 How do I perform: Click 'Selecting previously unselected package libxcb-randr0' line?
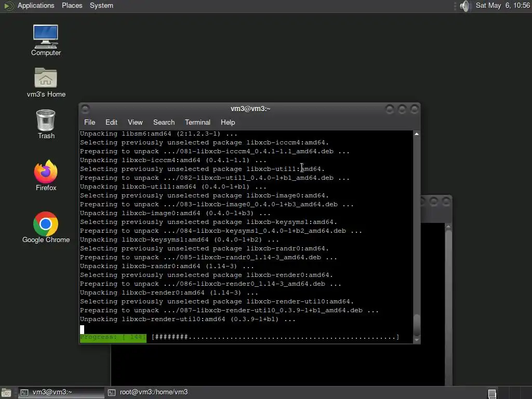coord(204,248)
